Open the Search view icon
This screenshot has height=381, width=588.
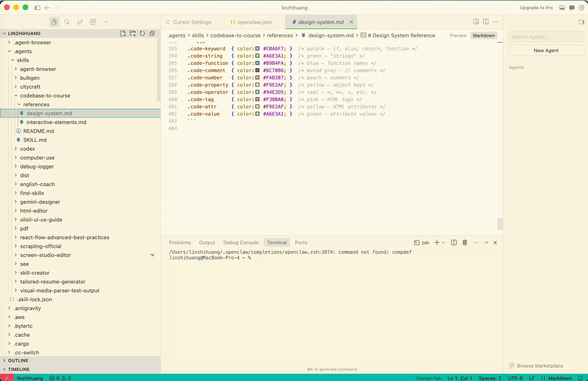tap(67, 22)
